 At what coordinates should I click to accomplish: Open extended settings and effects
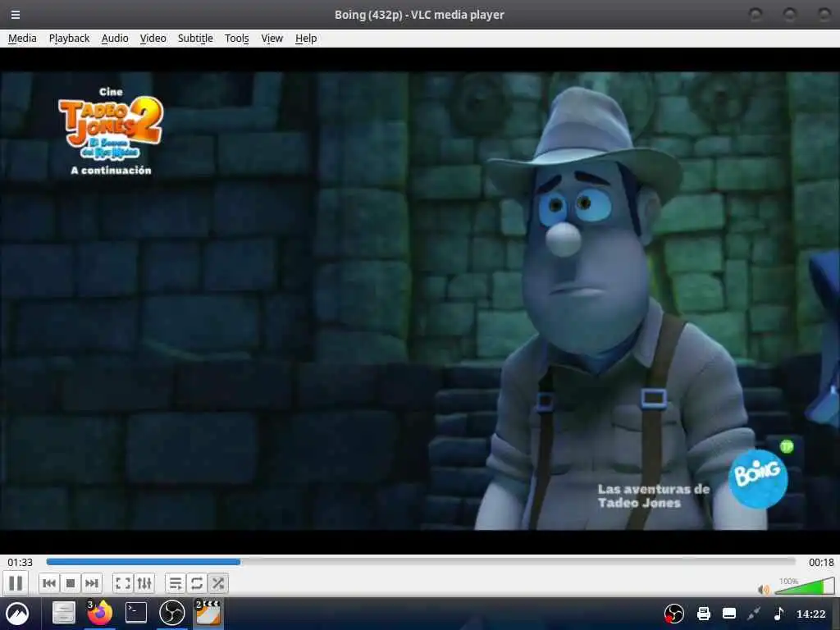(x=144, y=583)
